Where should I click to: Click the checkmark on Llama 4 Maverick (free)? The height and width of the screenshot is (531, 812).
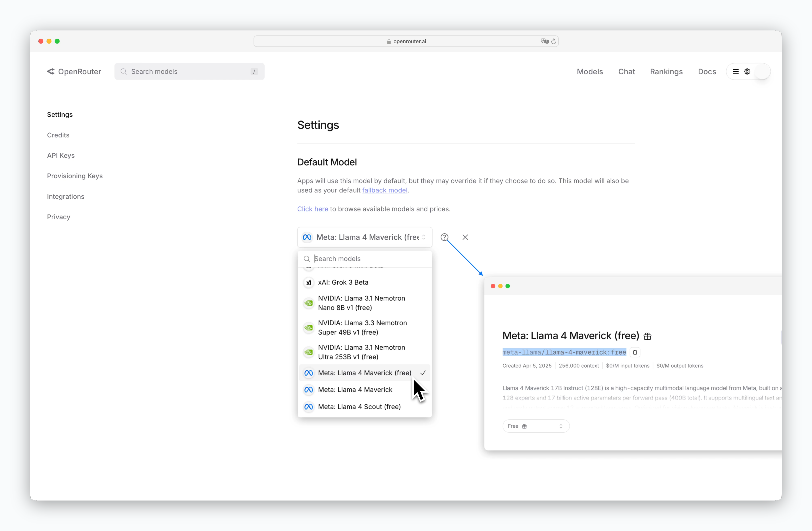click(423, 373)
